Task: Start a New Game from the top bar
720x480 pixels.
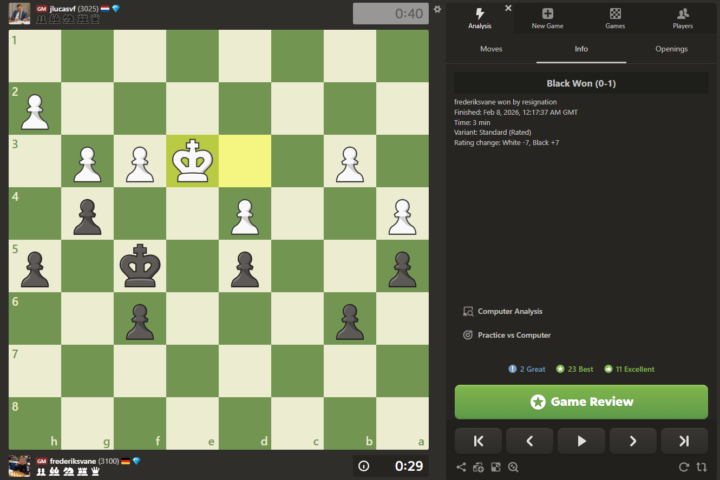Action: pos(547,18)
